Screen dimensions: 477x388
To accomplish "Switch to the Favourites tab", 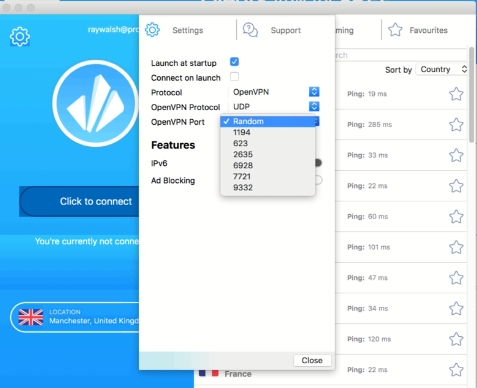I will (418, 30).
